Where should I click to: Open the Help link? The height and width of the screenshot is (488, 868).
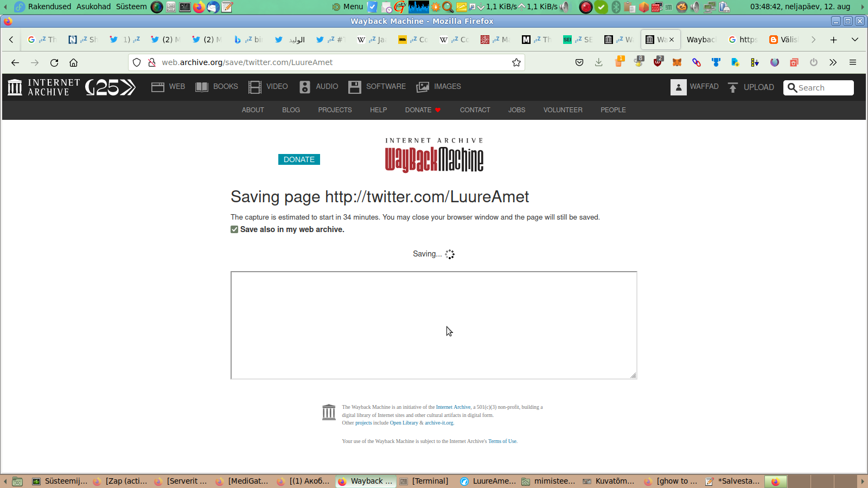tap(379, 110)
